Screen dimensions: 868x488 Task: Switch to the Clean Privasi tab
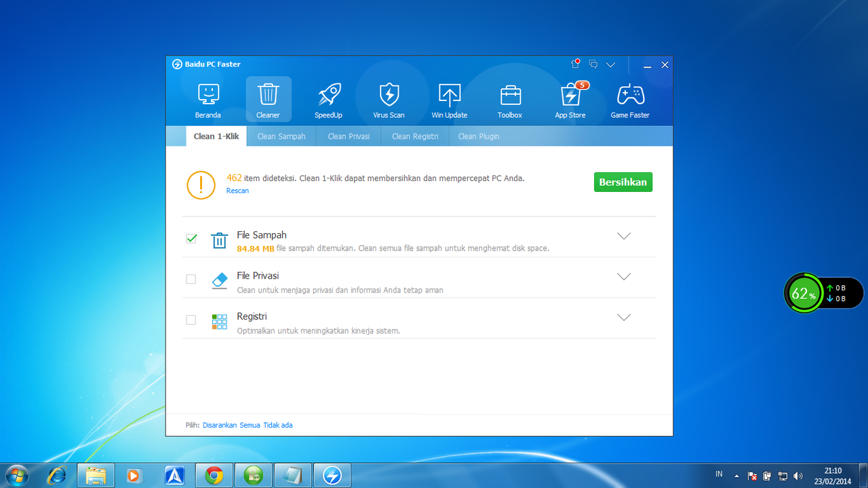(x=349, y=136)
